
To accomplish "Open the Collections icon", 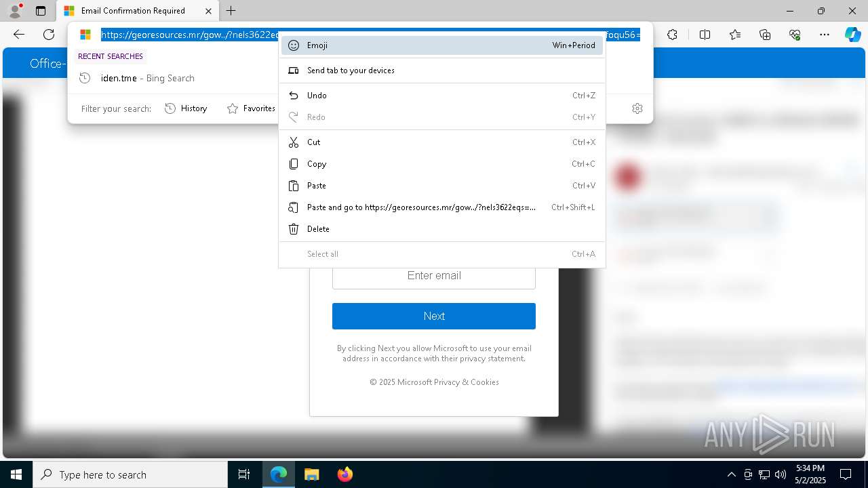I will tap(765, 35).
